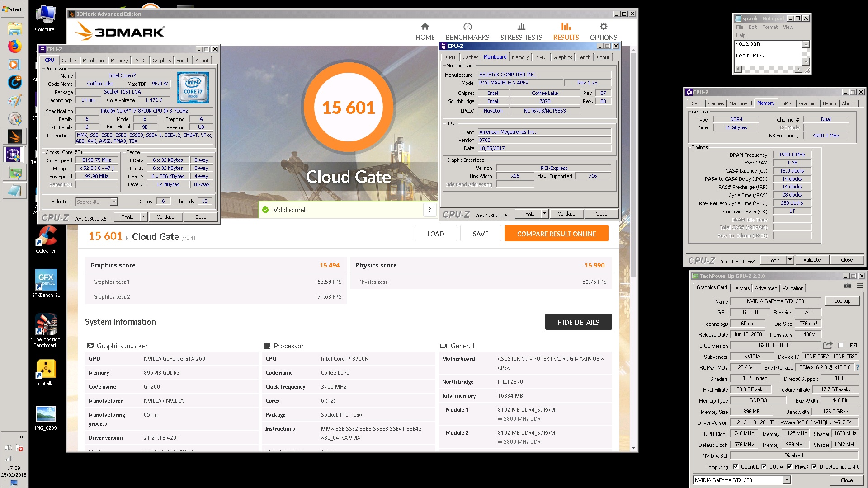Viewport: 868px width, 488px height.
Task: Go to the 3DMark BENCHMARKS section
Action: tap(467, 31)
